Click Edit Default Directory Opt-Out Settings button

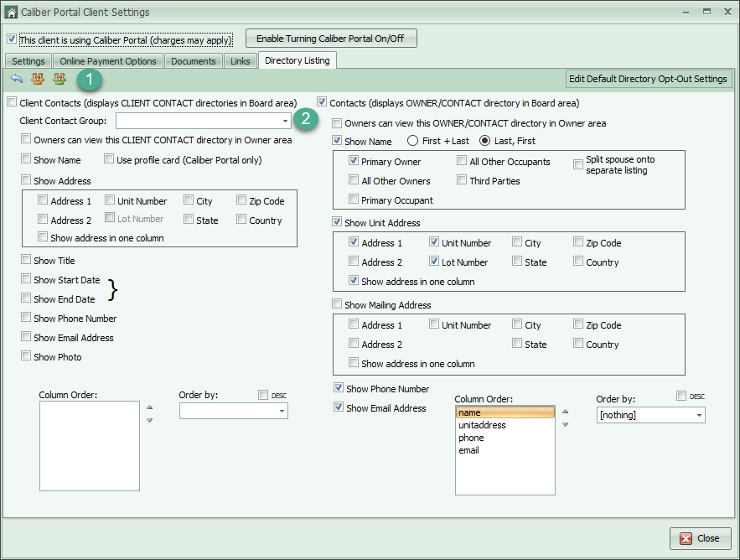tap(648, 79)
